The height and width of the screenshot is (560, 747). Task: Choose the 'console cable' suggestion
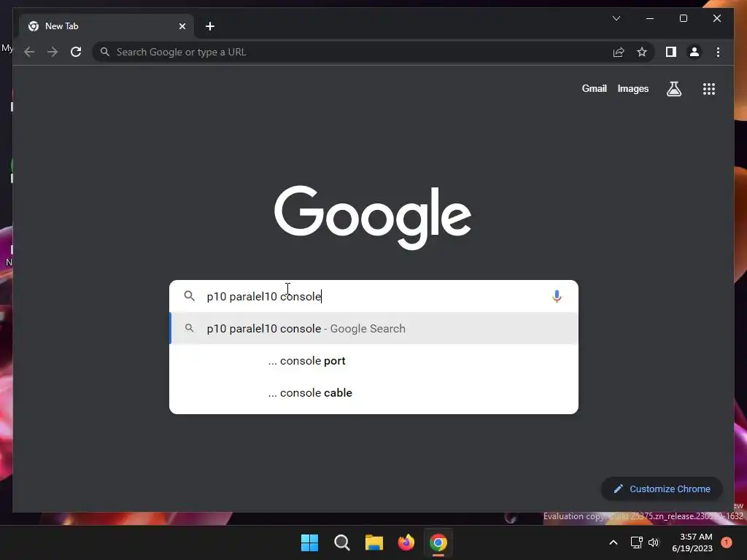pyautogui.click(x=374, y=393)
